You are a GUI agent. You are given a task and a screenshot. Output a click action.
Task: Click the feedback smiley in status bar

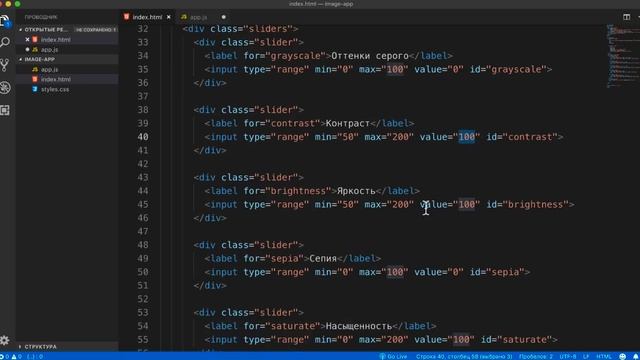(622, 356)
